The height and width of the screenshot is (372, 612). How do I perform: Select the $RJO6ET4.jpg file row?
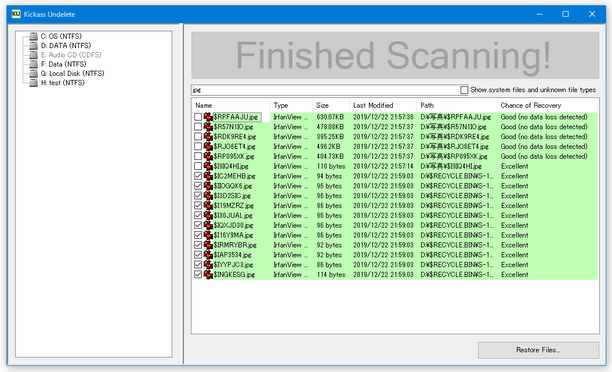pyautogui.click(x=394, y=146)
